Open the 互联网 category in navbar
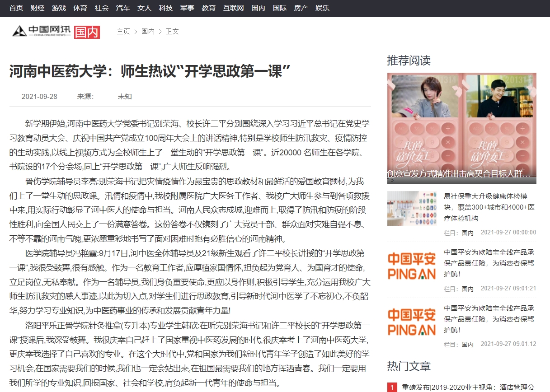The height and width of the screenshot is (392, 550). click(234, 8)
